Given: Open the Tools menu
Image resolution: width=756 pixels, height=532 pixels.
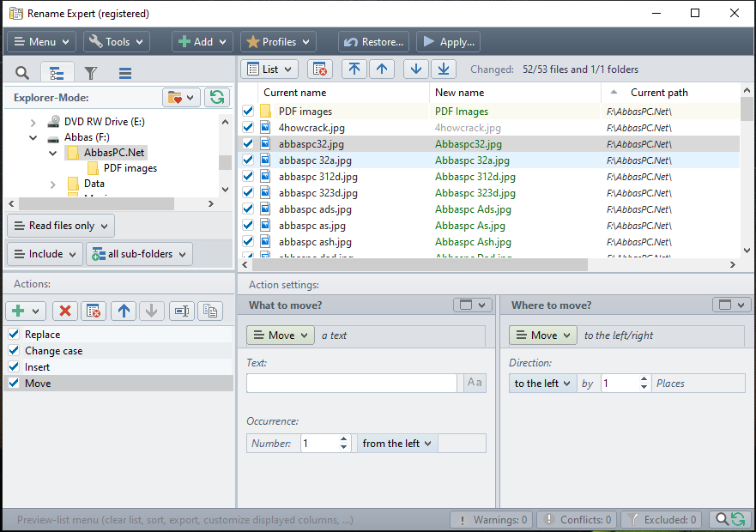Looking at the screenshot, I should click(x=117, y=42).
